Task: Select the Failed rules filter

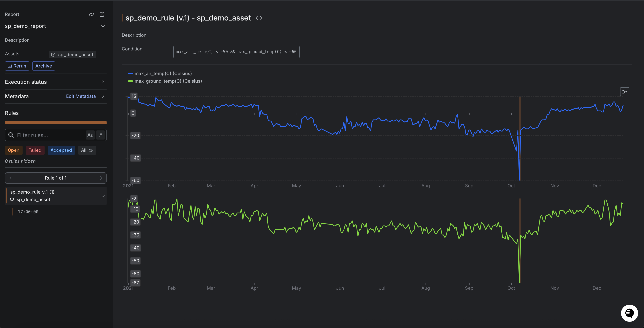Action: coord(35,150)
